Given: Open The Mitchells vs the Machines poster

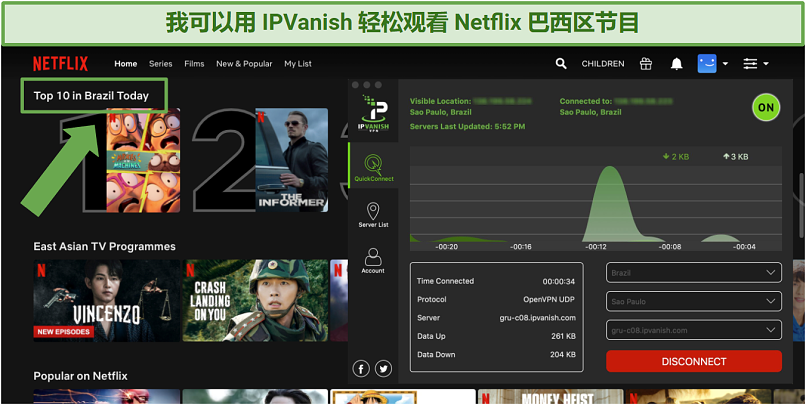Looking at the screenshot, I should (143, 160).
